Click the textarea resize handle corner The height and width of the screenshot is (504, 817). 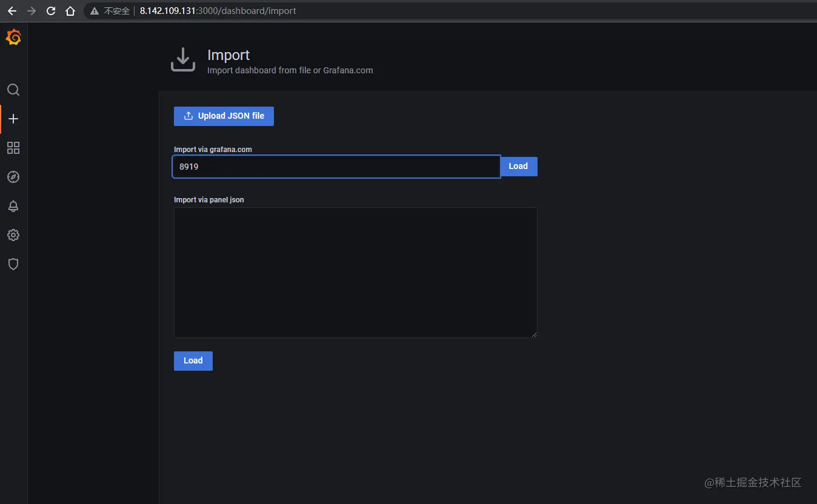coord(534,334)
